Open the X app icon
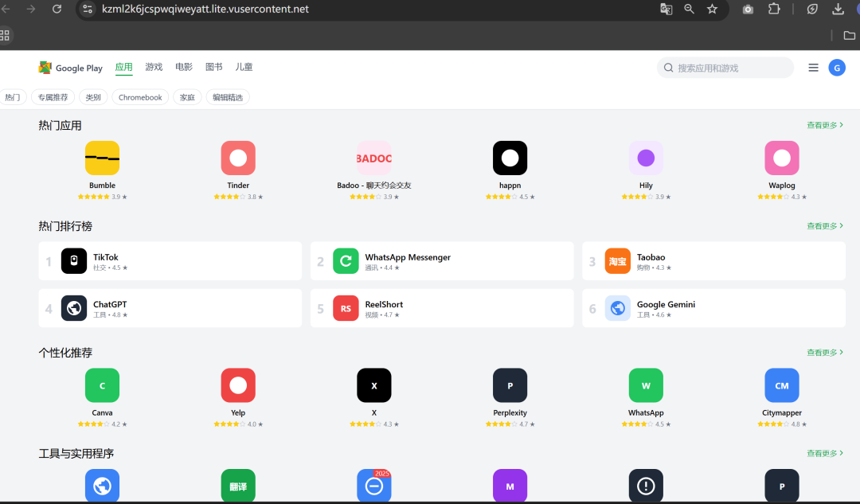Image resolution: width=860 pixels, height=504 pixels. (x=374, y=385)
